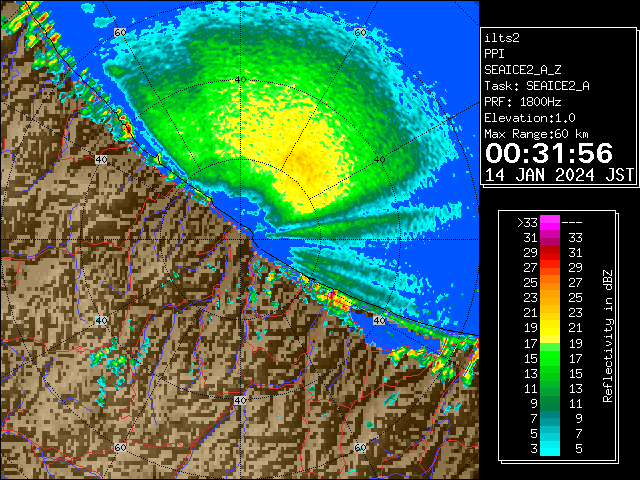Click the ">33" legend label
640x480 pixels.
527,223
